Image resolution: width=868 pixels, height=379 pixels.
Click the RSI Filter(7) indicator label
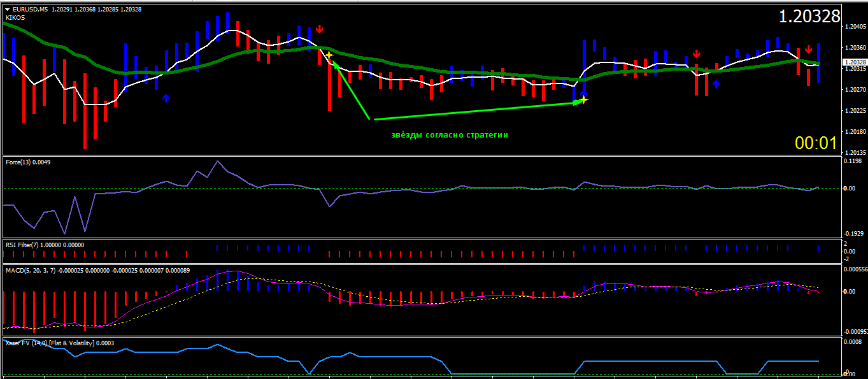pos(44,245)
